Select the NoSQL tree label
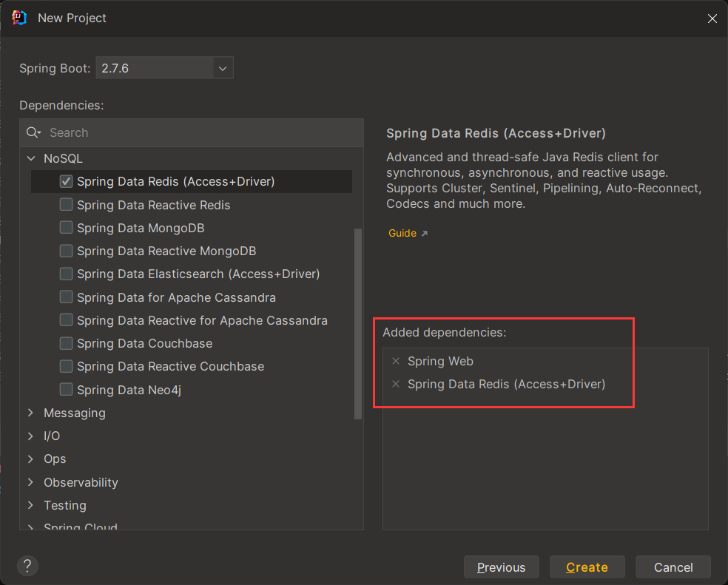This screenshot has width=728, height=585. tap(63, 158)
